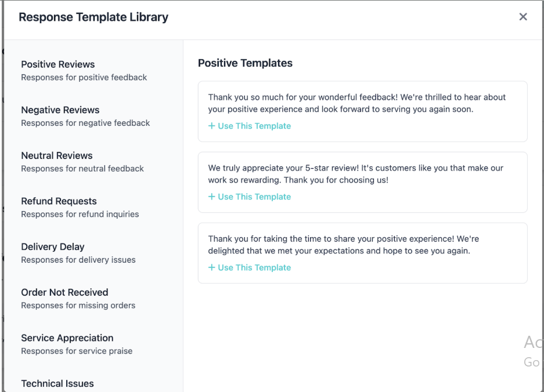This screenshot has height=392, width=544.
Task: Click the plus icon on the third template card
Action: 211,267
